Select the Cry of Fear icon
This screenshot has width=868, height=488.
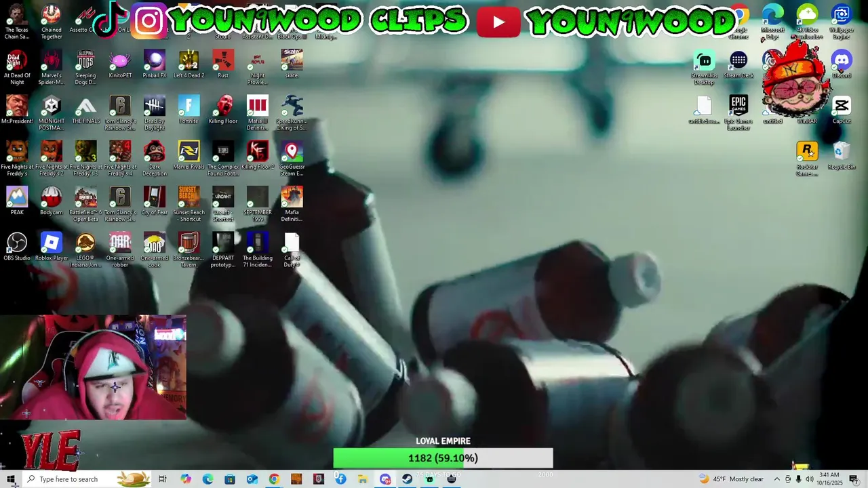(155, 201)
